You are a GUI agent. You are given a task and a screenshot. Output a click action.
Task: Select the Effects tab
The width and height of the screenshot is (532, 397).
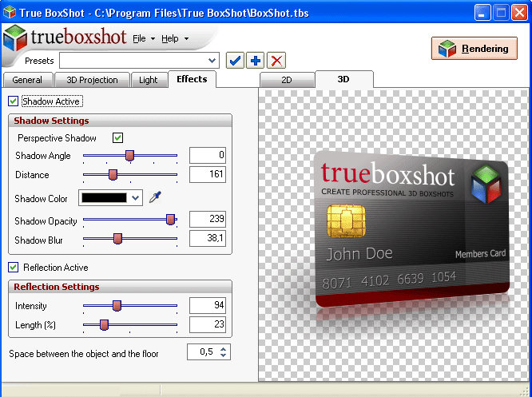[x=192, y=79]
